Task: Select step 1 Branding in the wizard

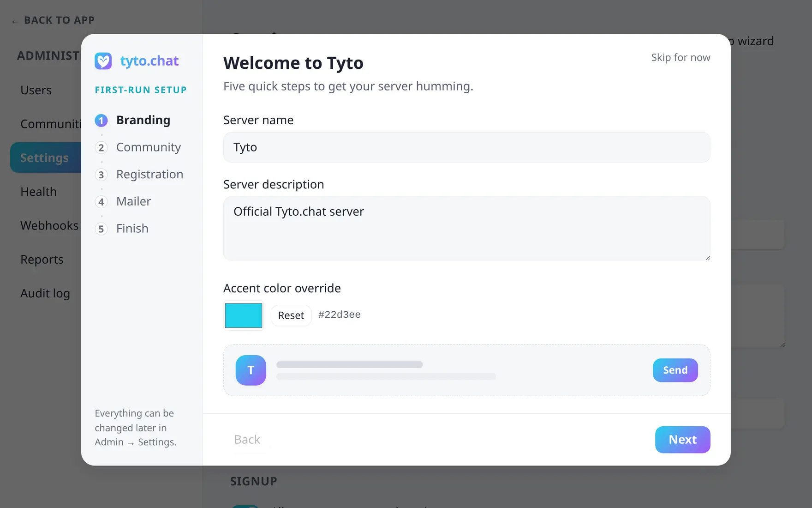Action: (133, 120)
